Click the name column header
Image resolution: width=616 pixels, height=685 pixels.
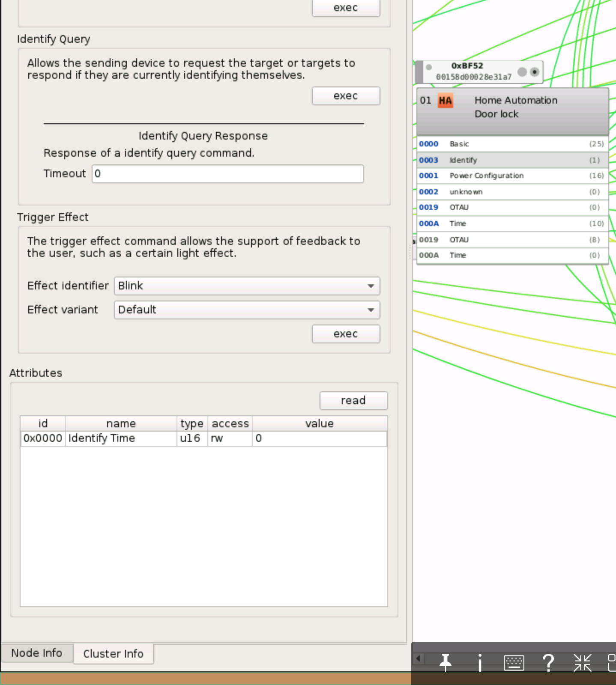pos(121,423)
